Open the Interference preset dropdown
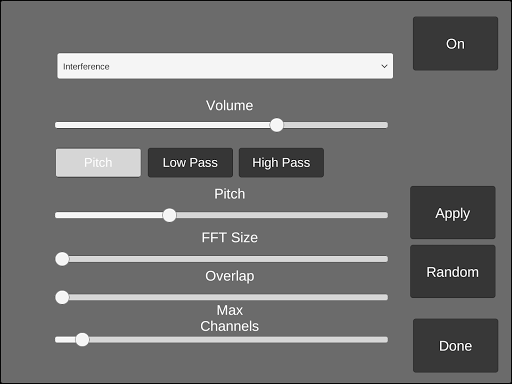This screenshot has height=384, width=512. 225,66
